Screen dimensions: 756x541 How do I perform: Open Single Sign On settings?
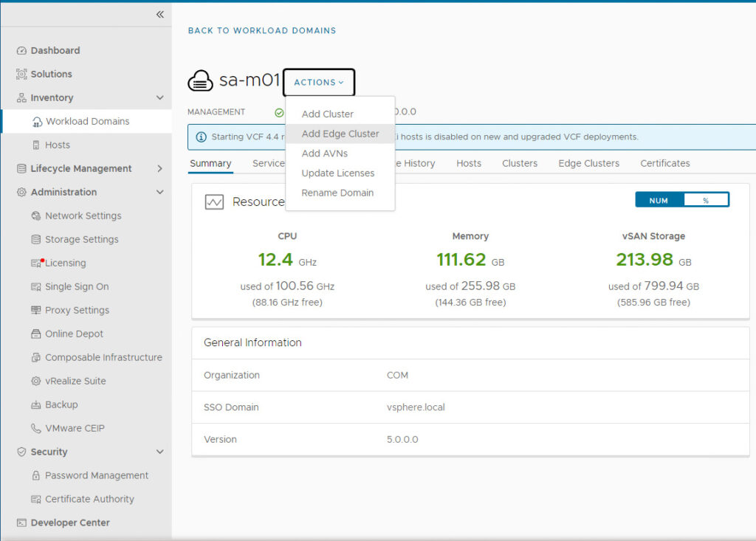tap(77, 287)
